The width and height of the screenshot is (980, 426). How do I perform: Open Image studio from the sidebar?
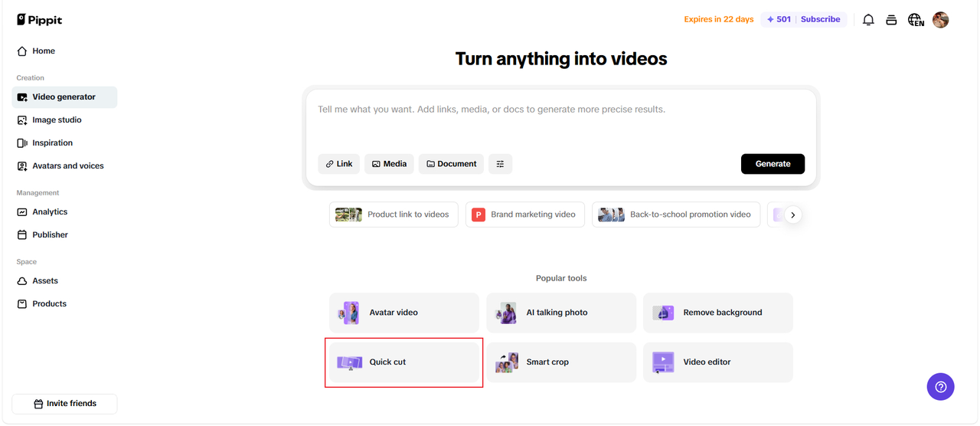(57, 120)
